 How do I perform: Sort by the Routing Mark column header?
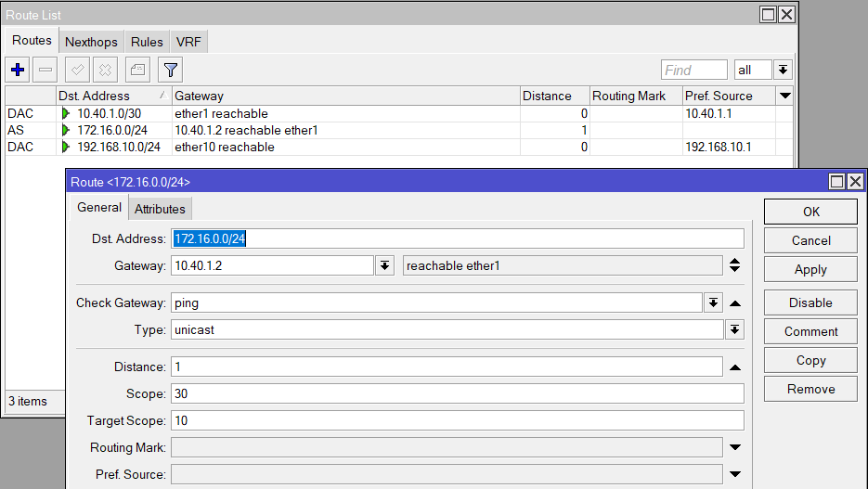tap(636, 96)
